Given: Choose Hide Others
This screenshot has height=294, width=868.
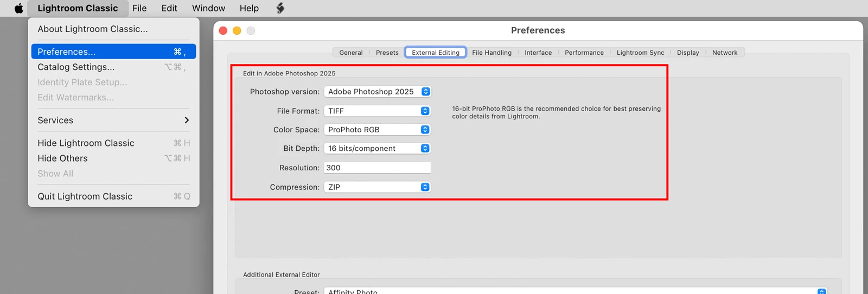Looking at the screenshot, I should (x=113, y=158).
